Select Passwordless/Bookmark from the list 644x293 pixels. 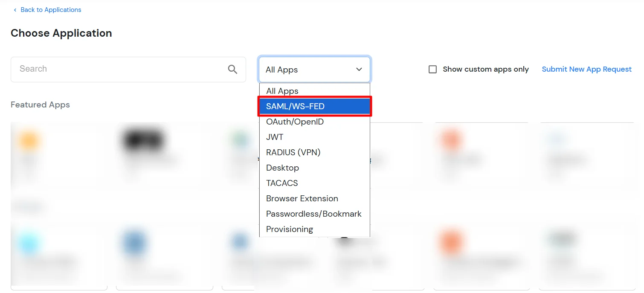click(313, 214)
